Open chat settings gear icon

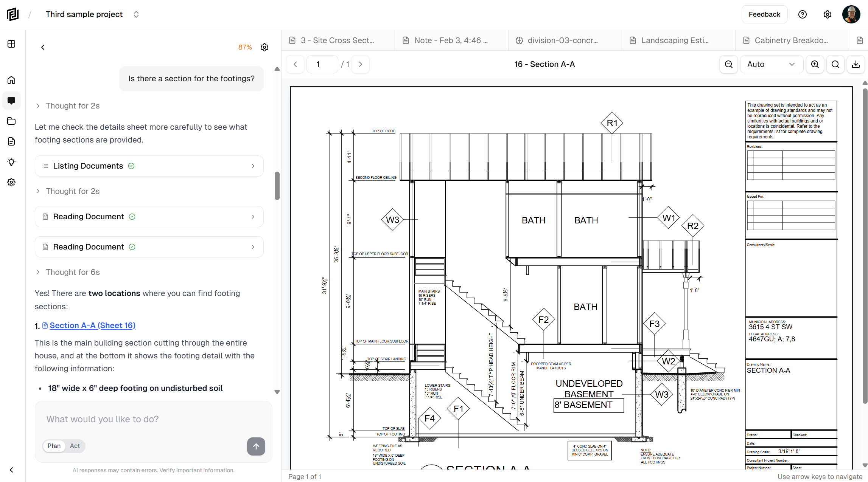pos(264,47)
